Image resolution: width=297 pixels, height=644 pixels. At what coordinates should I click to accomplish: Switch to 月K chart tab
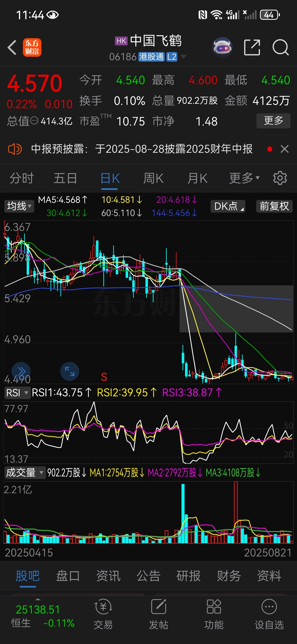pyautogui.click(x=197, y=178)
